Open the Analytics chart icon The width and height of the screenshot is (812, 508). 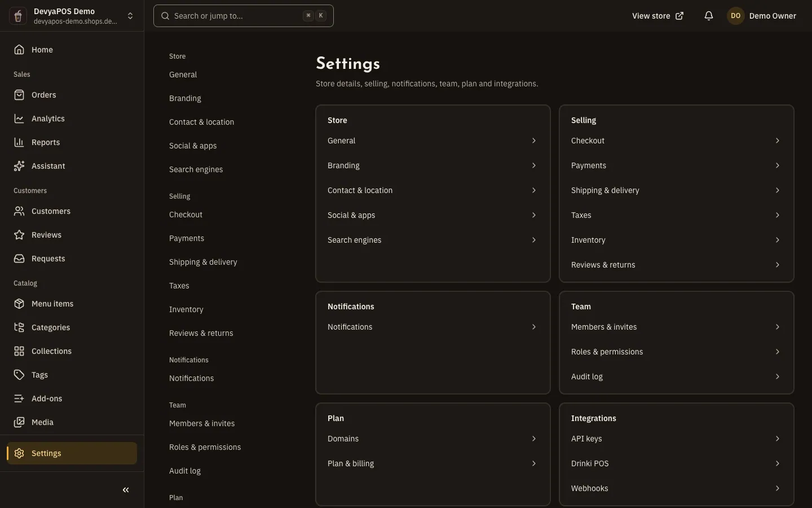tap(19, 119)
